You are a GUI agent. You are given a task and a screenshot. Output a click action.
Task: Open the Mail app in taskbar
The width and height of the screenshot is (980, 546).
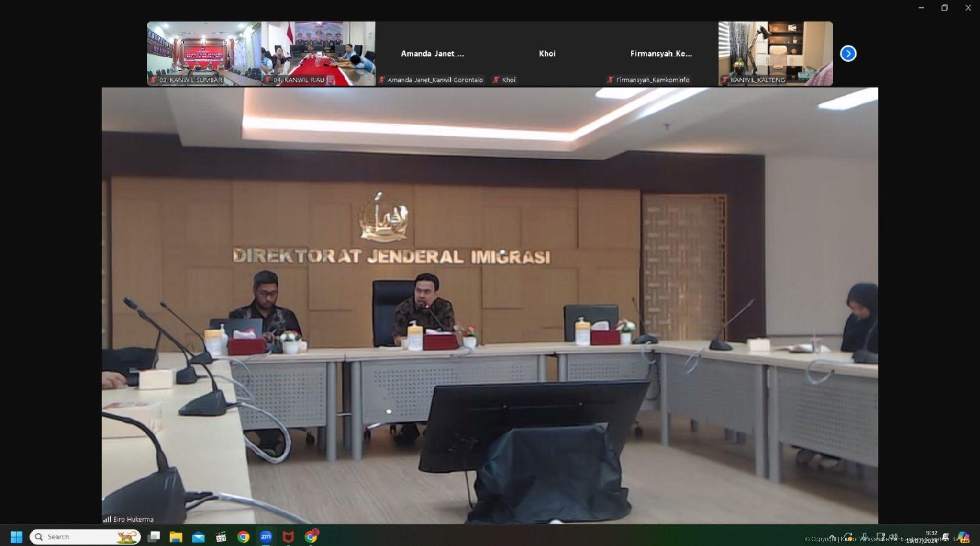(x=198, y=537)
